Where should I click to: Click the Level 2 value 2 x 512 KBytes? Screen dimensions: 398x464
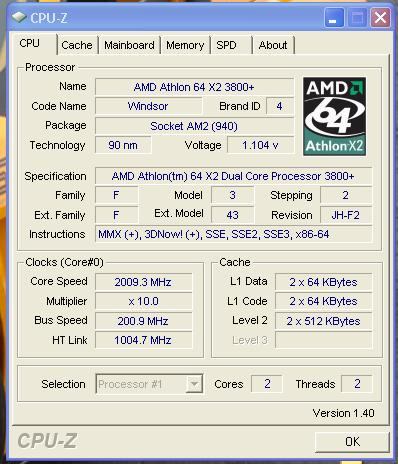click(x=323, y=321)
